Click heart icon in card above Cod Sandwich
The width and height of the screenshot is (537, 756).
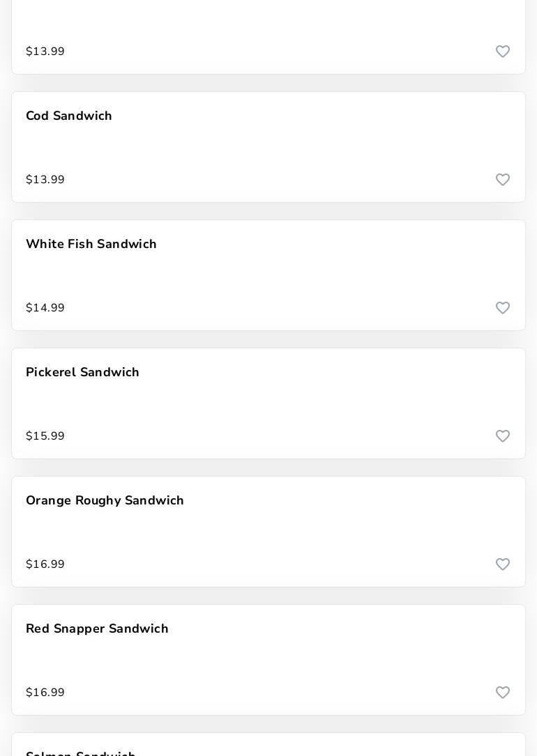pyautogui.click(x=503, y=52)
